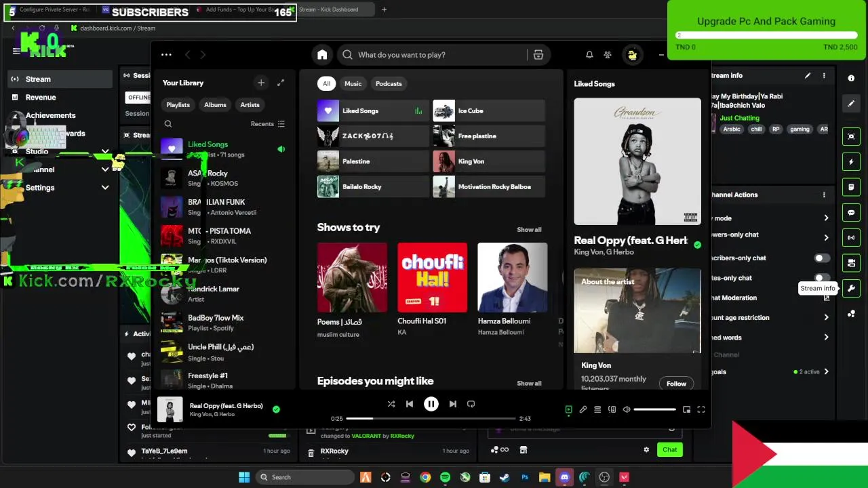Toggle subscribers-only chat

821,258
